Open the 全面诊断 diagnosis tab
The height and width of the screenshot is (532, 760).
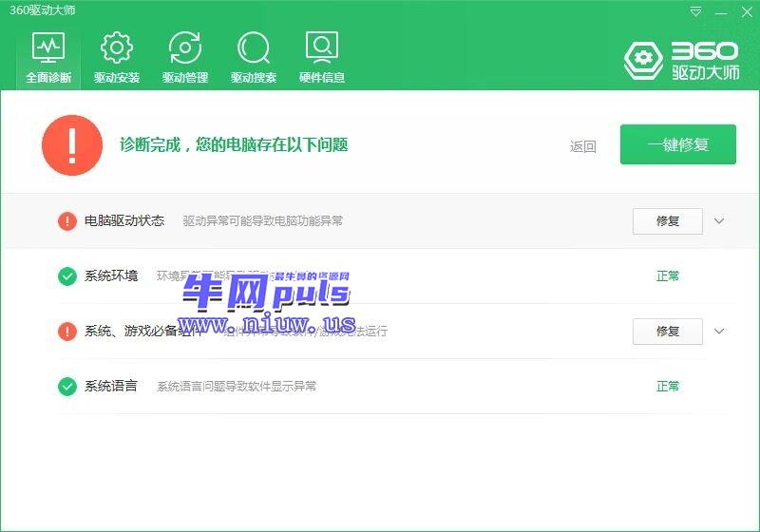coord(48,58)
